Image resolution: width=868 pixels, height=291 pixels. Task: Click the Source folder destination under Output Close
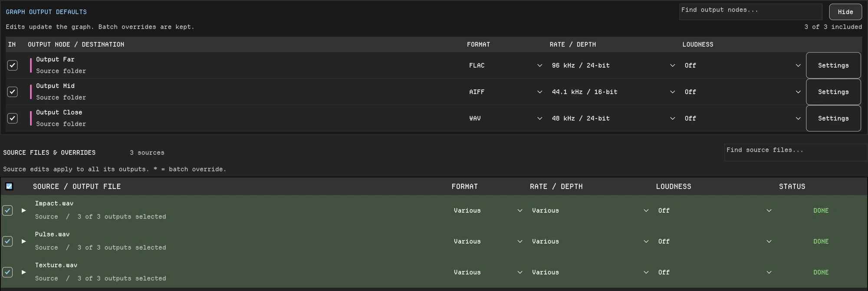(61, 124)
